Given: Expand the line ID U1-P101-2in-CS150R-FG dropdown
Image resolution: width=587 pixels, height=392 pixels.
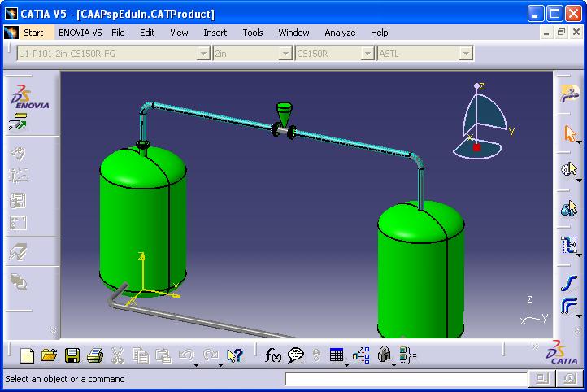Looking at the screenshot, I should tap(203, 54).
